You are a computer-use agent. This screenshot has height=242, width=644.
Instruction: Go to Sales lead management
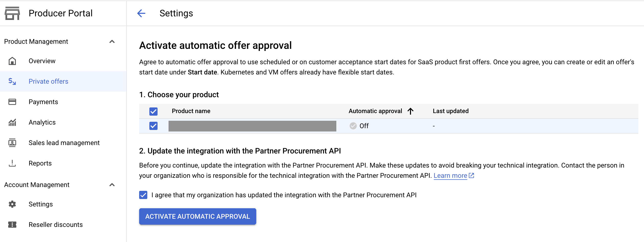point(64,143)
